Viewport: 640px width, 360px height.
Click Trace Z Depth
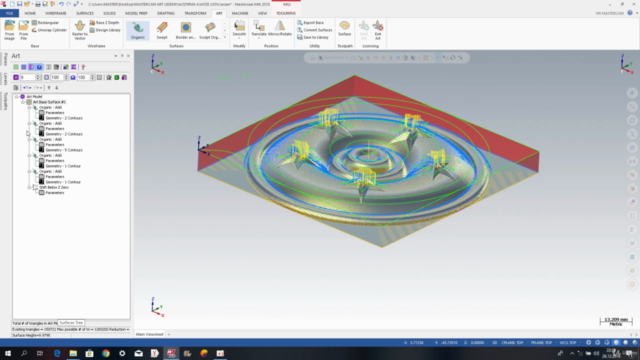tap(104, 23)
